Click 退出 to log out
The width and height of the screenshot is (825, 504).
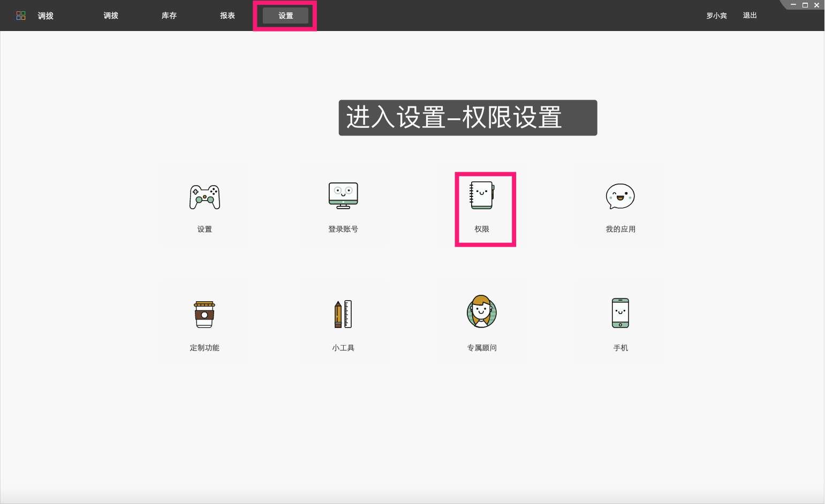tap(749, 16)
